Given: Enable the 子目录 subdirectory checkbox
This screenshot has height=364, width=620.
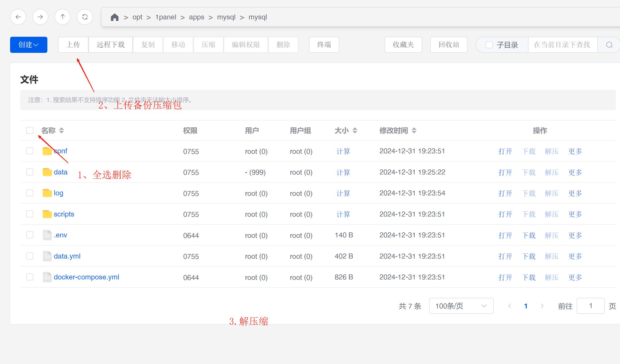Looking at the screenshot, I should pyautogui.click(x=489, y=45).
